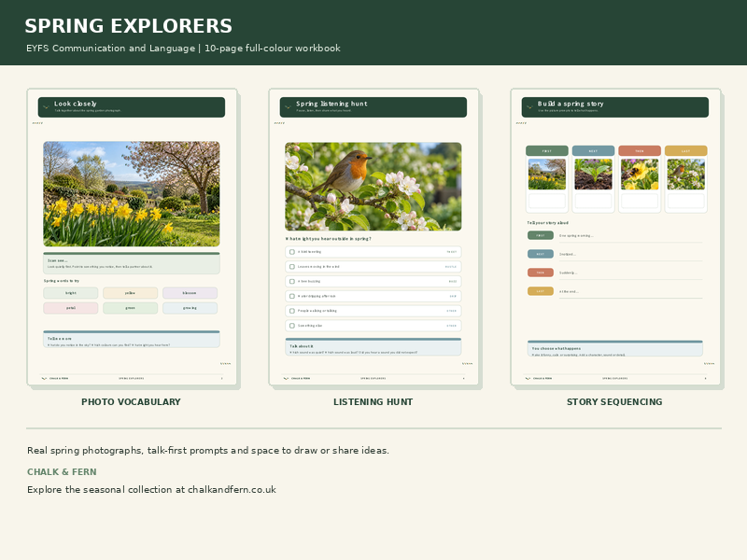
Task: Click the empty answer box under FIRST card
Action: pyautogui.click(x=547, y=201)
